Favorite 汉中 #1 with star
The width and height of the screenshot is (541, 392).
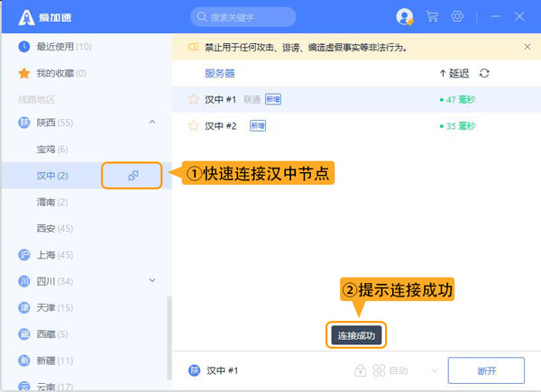194,99
